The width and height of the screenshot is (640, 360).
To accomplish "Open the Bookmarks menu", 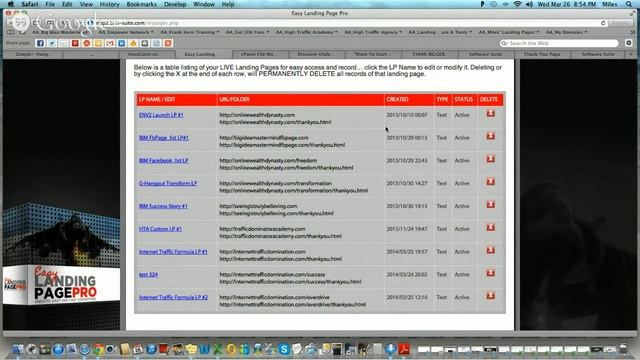I will (x=142, y=4).
